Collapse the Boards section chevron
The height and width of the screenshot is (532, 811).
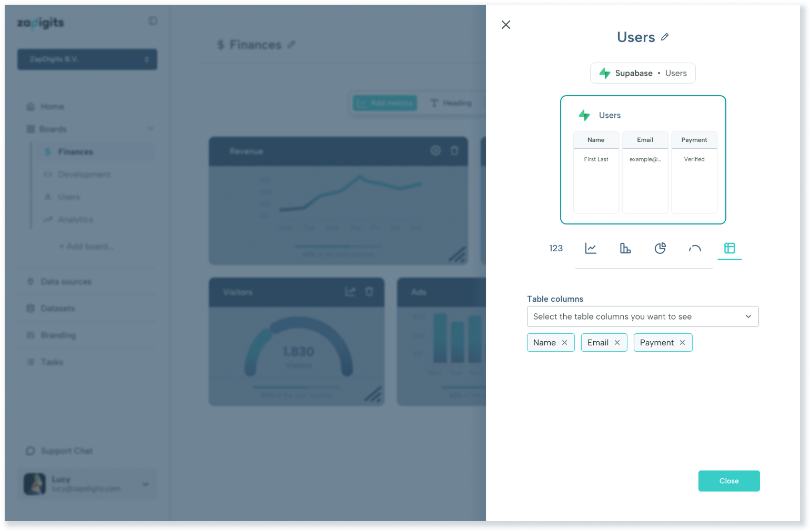coord(150,129)
